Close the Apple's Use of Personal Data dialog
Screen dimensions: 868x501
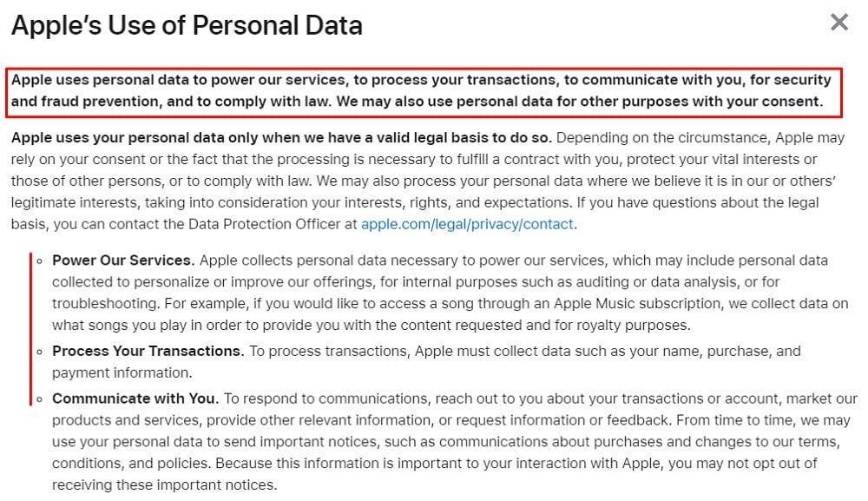click(x=839, y=23)
